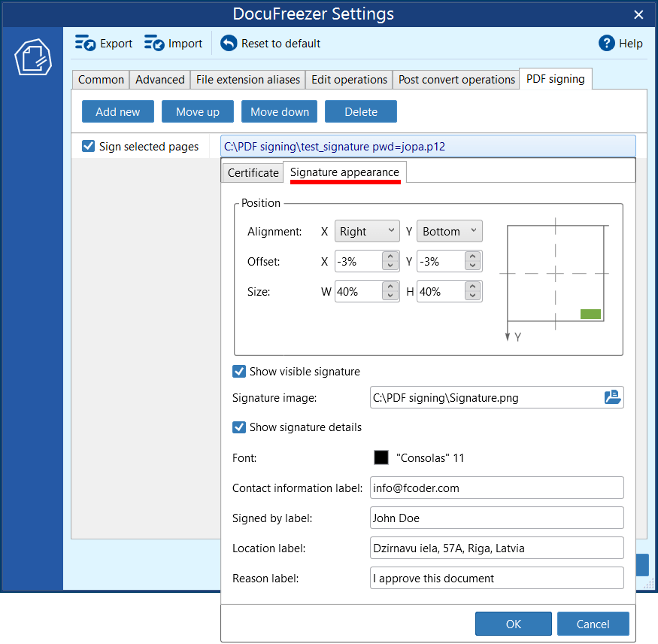
Task: Uncheck Show visible signature
Action: (239, 371)
